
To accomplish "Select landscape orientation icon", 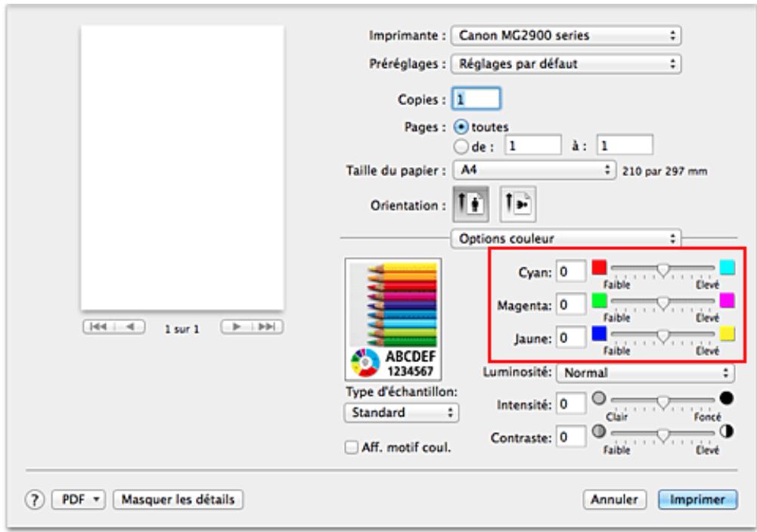I will click(x=517, y=205).
